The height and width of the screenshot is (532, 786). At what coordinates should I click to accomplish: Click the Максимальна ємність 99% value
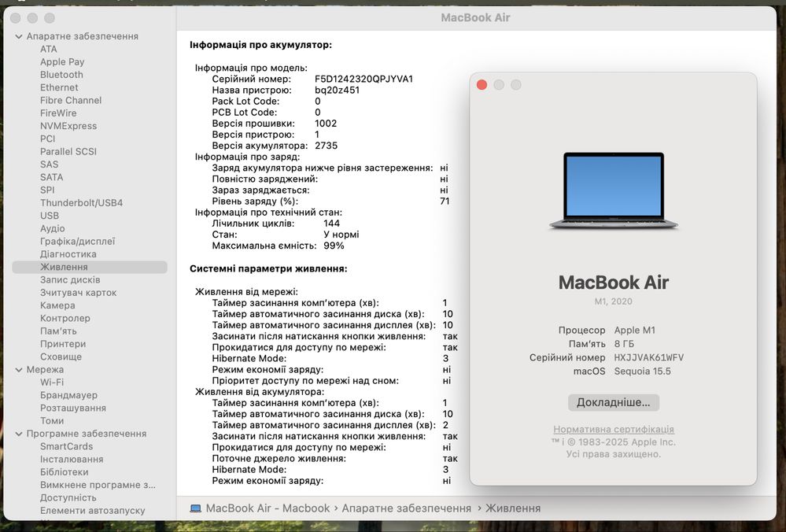(334, 246)
